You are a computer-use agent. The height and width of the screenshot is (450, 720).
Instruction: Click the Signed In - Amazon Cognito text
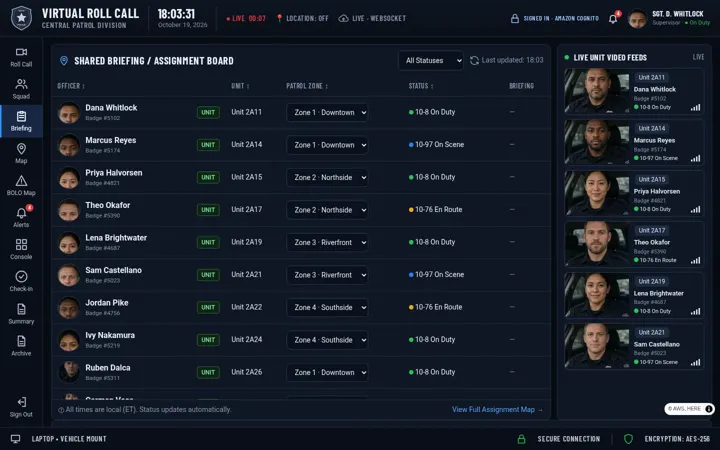pos(561,18)
